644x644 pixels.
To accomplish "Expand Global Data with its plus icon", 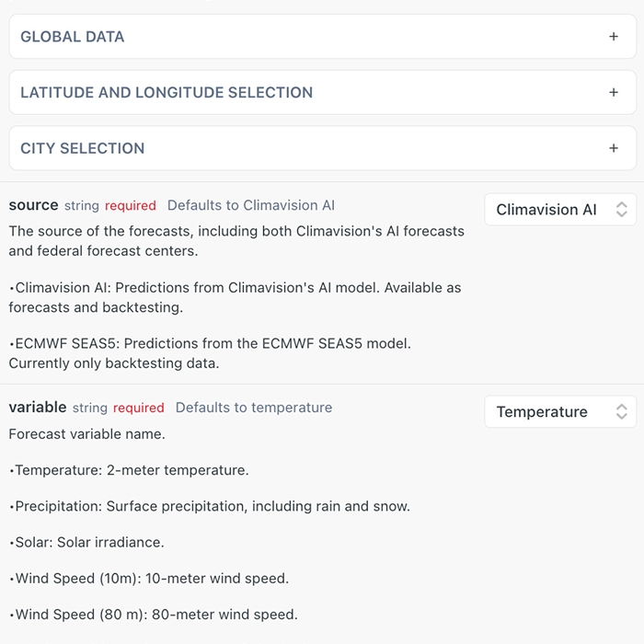I will [x=614, y=37].
